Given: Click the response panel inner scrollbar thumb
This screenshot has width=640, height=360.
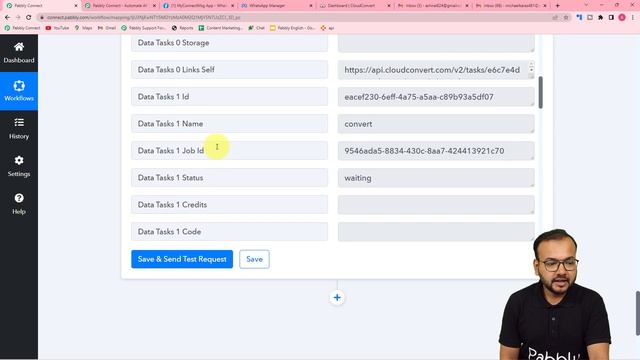Looking at the screenshot, I should click(x=540, y=93).
